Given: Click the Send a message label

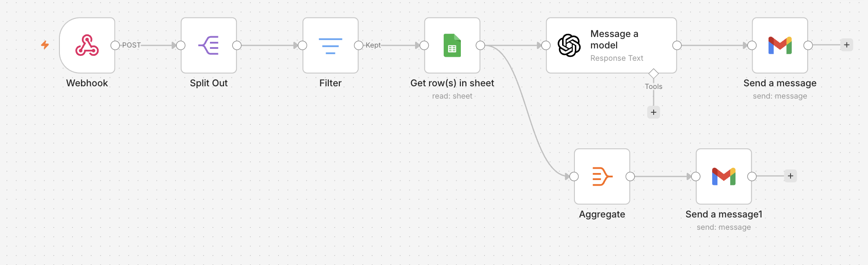Looking at the screenshot, I should (780, 83).
